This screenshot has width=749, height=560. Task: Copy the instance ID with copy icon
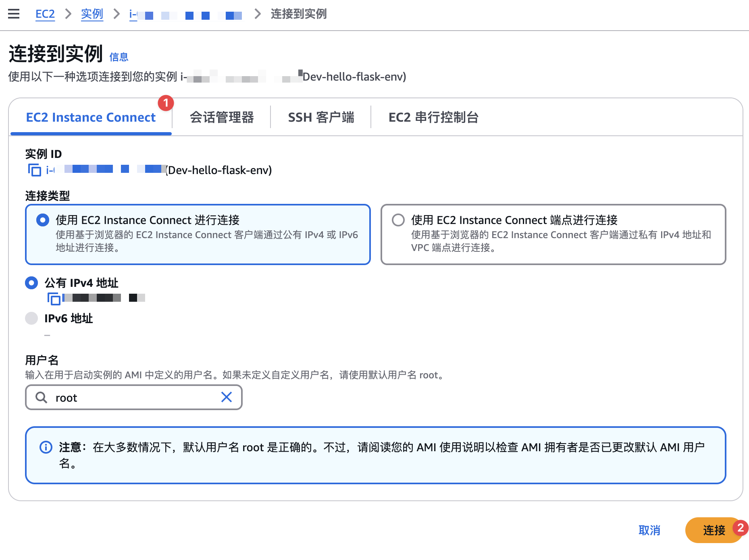[34, 170]
